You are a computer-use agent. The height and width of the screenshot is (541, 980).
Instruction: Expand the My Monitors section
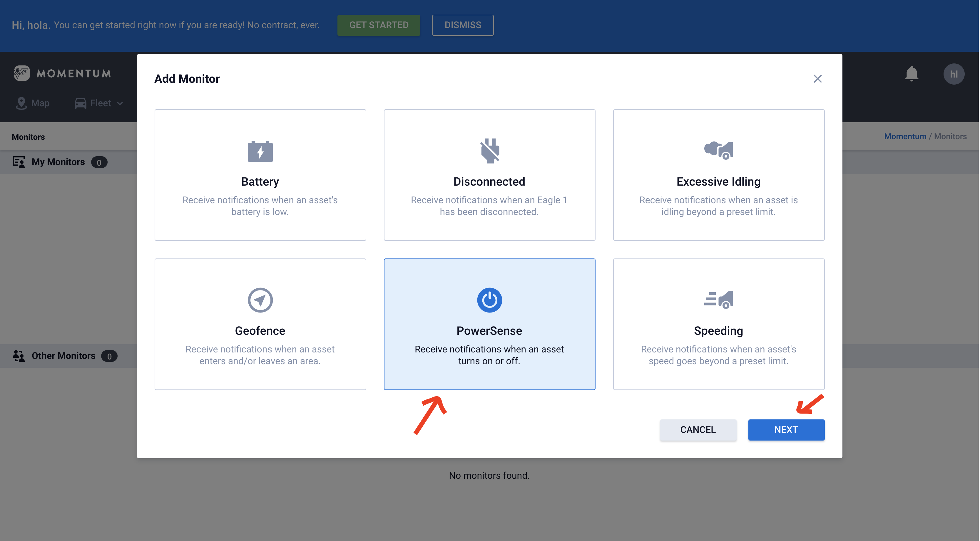[x=58, y=162]
